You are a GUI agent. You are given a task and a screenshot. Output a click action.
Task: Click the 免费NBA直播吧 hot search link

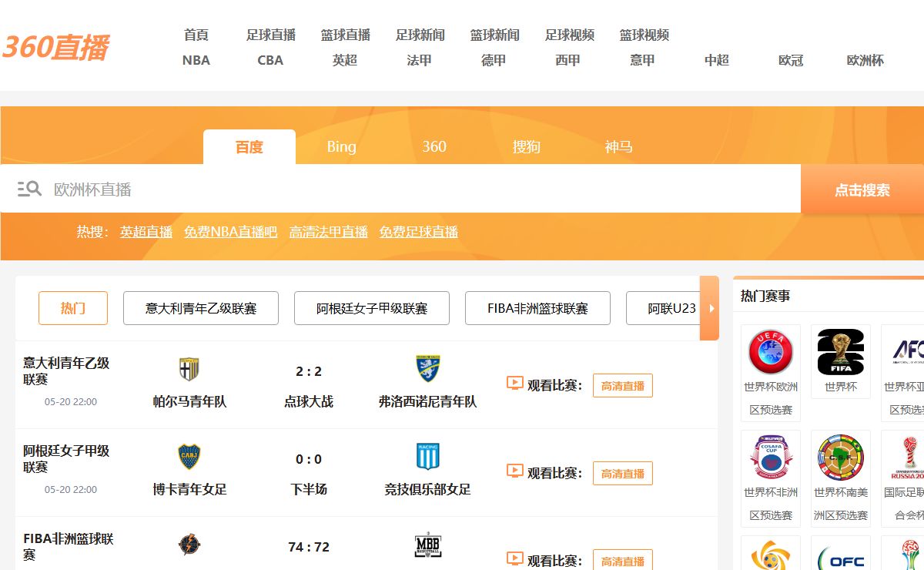231,232
